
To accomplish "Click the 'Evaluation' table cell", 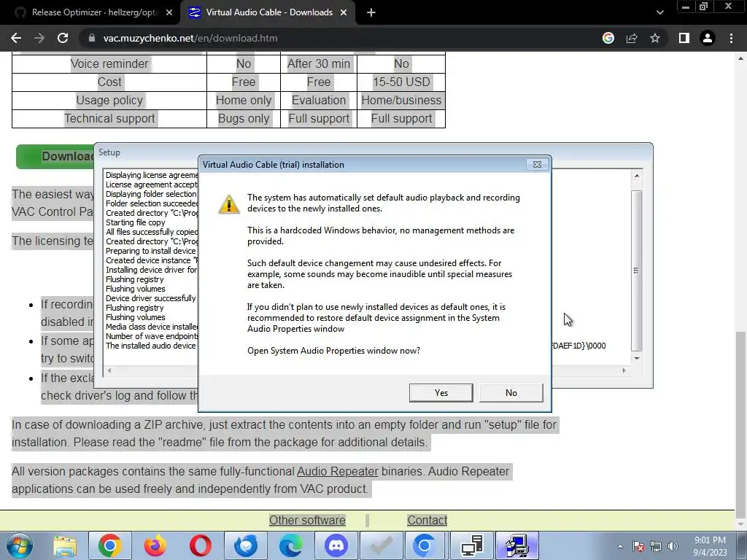I will click(x=319, y=101).
